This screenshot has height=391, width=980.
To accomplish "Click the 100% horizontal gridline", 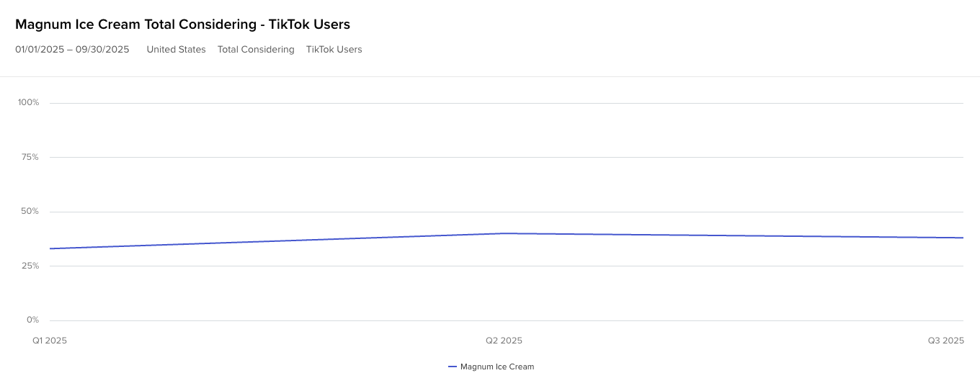I will pos(504,103).
